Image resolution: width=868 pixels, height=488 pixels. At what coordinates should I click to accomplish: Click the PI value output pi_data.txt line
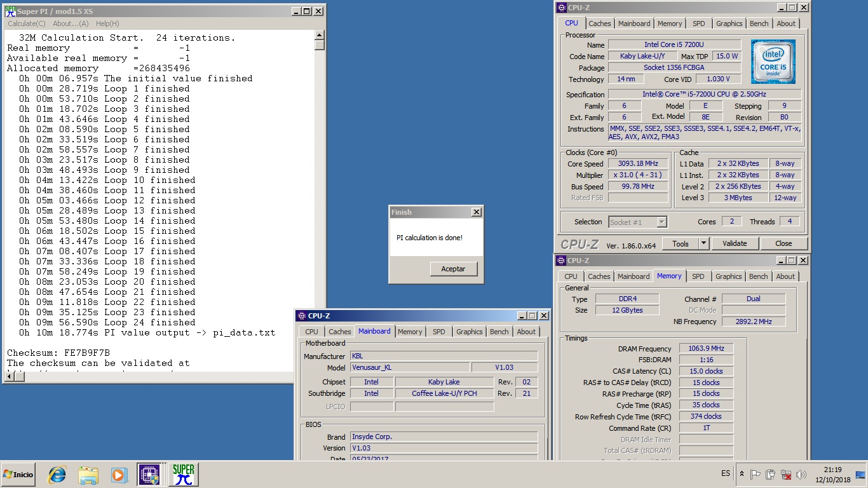tap(147, 332)
